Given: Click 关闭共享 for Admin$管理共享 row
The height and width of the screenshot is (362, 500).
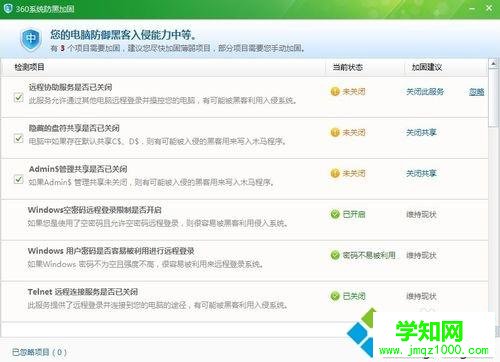Looking at the screenshot, I should tap(421, 173).
